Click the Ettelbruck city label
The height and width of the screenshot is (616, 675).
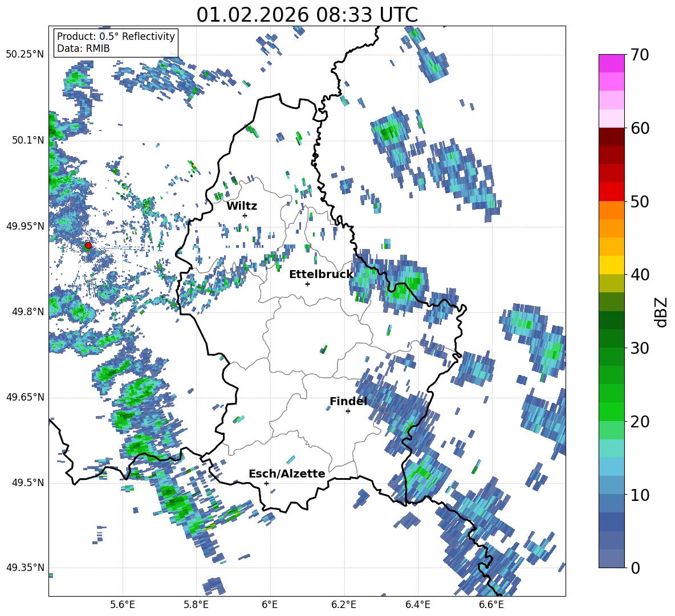pos(321,275)
